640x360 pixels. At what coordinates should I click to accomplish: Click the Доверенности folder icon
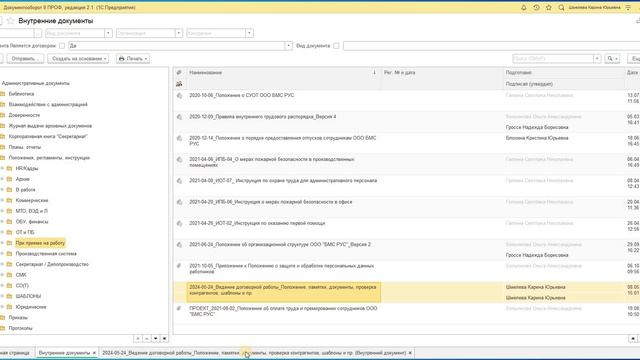click(2, 115)
